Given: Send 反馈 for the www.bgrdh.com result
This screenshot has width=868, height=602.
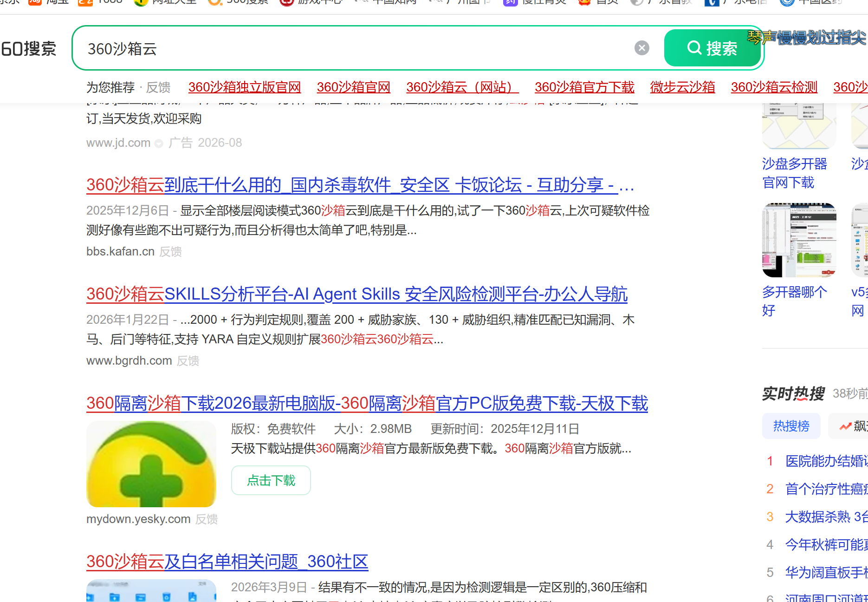Looking at the screenshot, I should [188, 360].
